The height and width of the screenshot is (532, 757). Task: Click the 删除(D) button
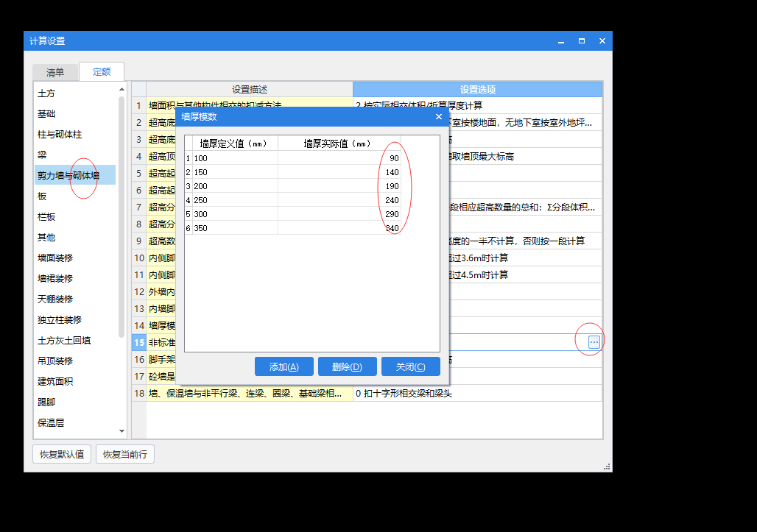(347, 367)
